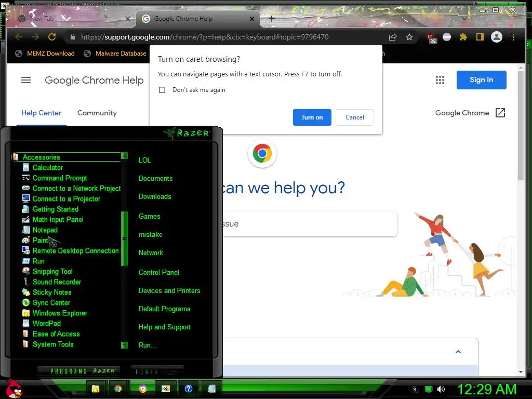Viewport: 532px width, 399px height.
Task: Click the programs list scroll-down arrow
Action: (124, 345)
